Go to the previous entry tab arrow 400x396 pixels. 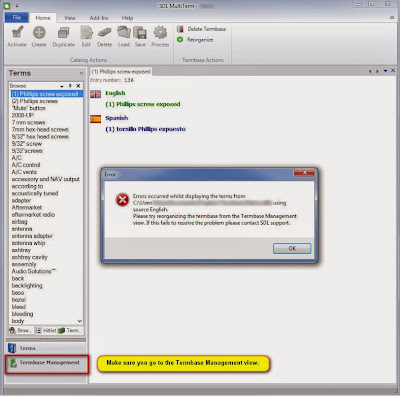click(370, 71)
